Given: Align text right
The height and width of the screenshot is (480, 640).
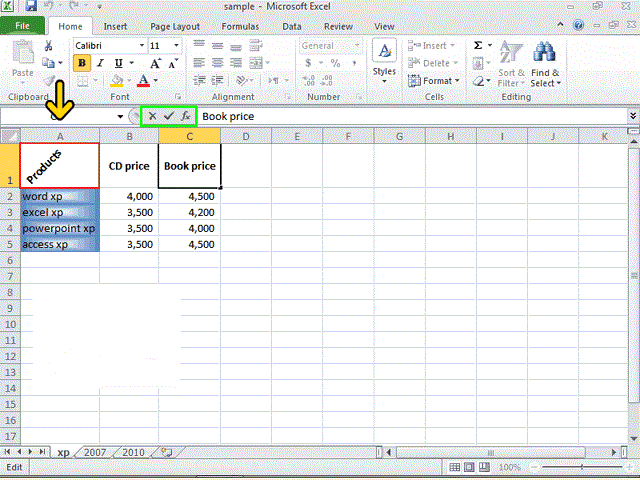Looking at the screenshot, I should 236,62.
